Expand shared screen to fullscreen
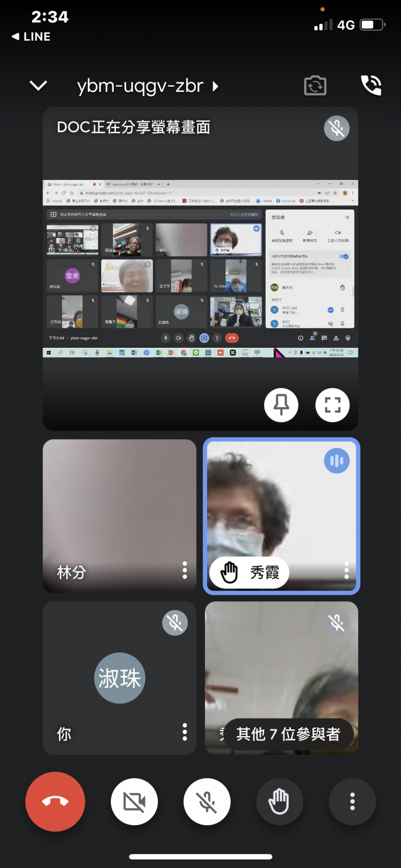Viewport: 401px width, 868px height. tap(332, 405)
